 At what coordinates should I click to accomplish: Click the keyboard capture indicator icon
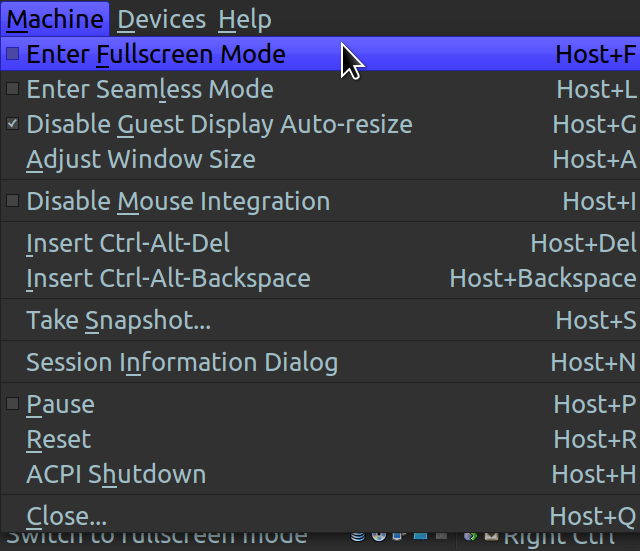(491, 537)
